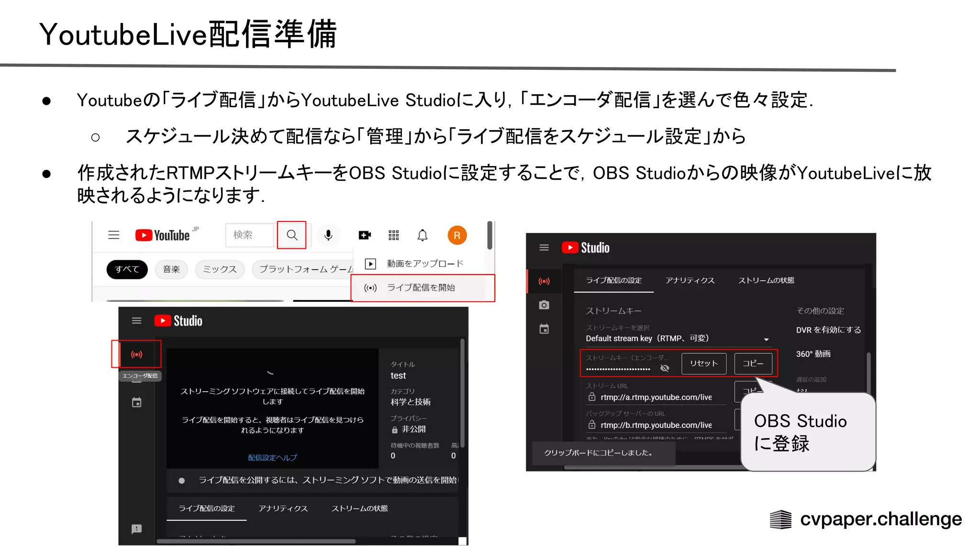Click the 360° 動画 setting
This screenshot has width=980, height=551.
tap(813, 354)
